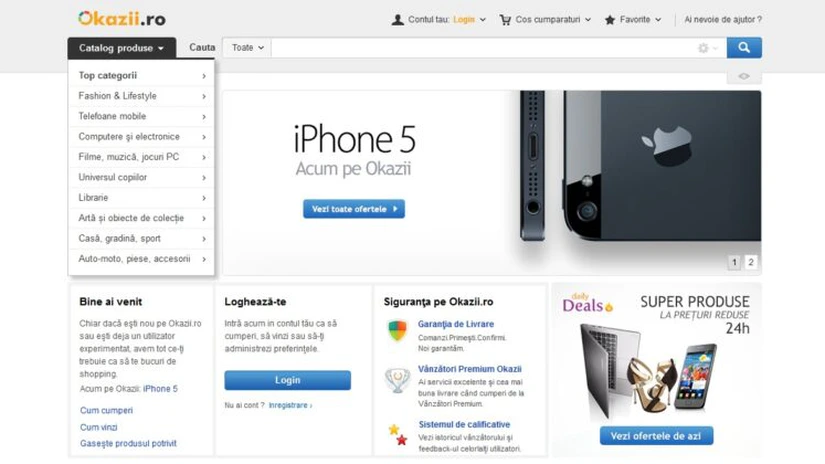Switch banner to slide 2

751,262
